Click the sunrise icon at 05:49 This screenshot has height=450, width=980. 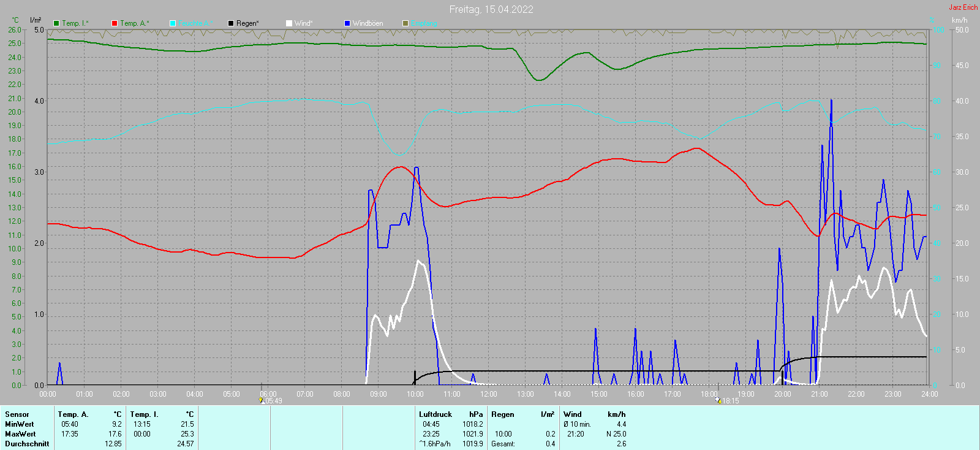pyautogui.click(x=262, y=401)
